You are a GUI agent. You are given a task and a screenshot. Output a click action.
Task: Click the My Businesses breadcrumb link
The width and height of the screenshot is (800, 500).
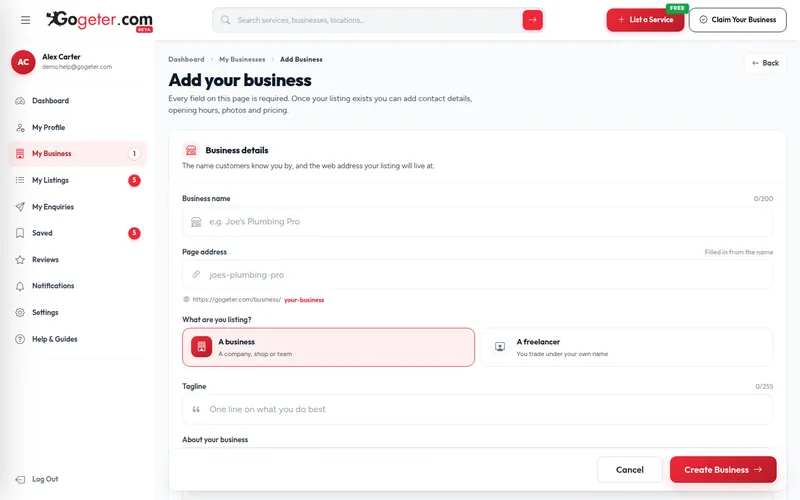coord(242,59)
